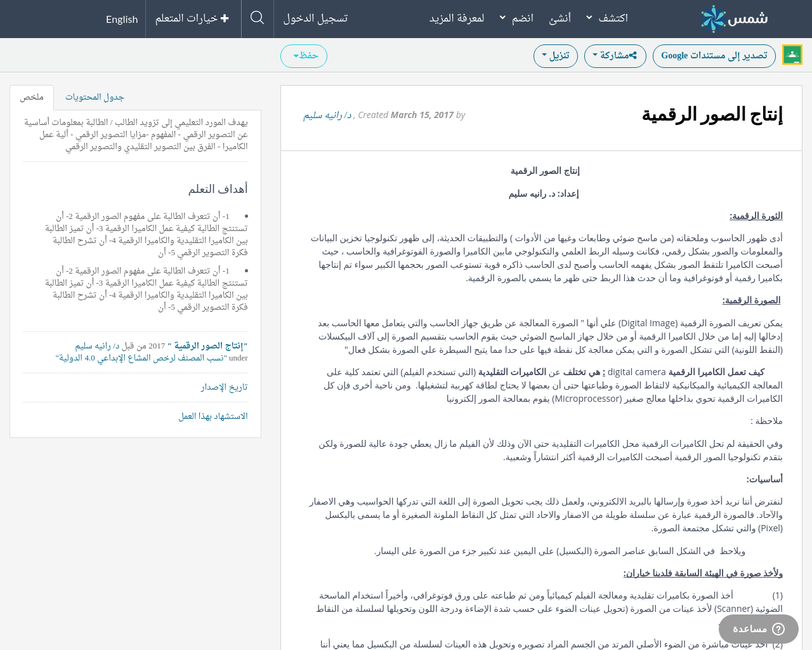Click تسجيل الدخول sign in link
812x650 pixels.
click(315, 18)
